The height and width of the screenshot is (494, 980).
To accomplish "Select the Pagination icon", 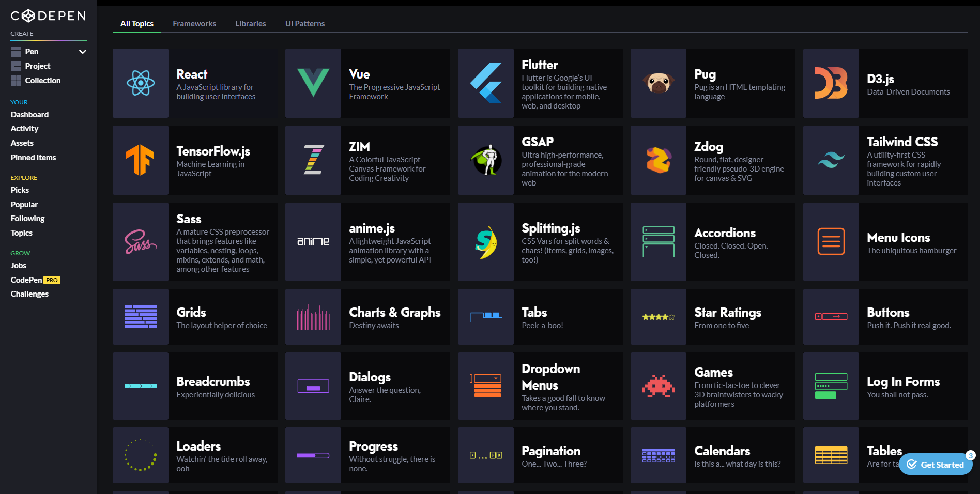I will coord(486,455).
